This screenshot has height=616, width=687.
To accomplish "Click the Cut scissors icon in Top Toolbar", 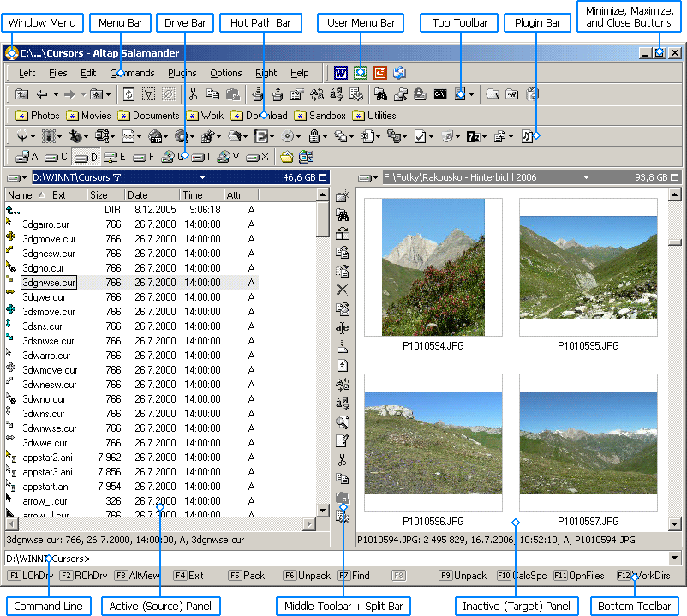I will tap(193, 94).
